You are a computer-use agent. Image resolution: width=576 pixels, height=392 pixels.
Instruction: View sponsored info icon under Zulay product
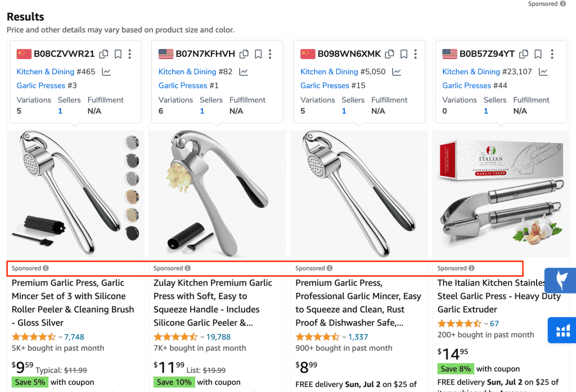[x=188, y=268]
